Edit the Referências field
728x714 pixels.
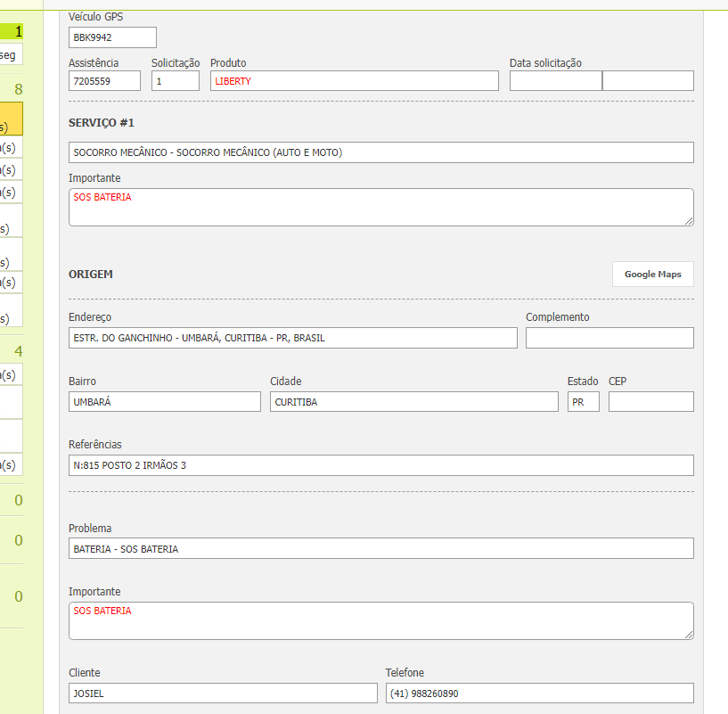coord(380,465)
